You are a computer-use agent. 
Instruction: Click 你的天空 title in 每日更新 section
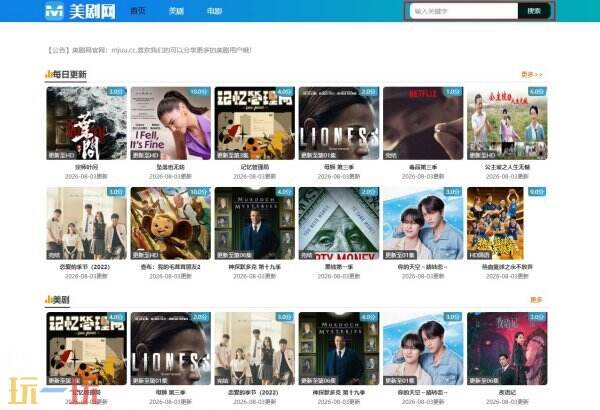pyautogui.click(x=422, y=267)
